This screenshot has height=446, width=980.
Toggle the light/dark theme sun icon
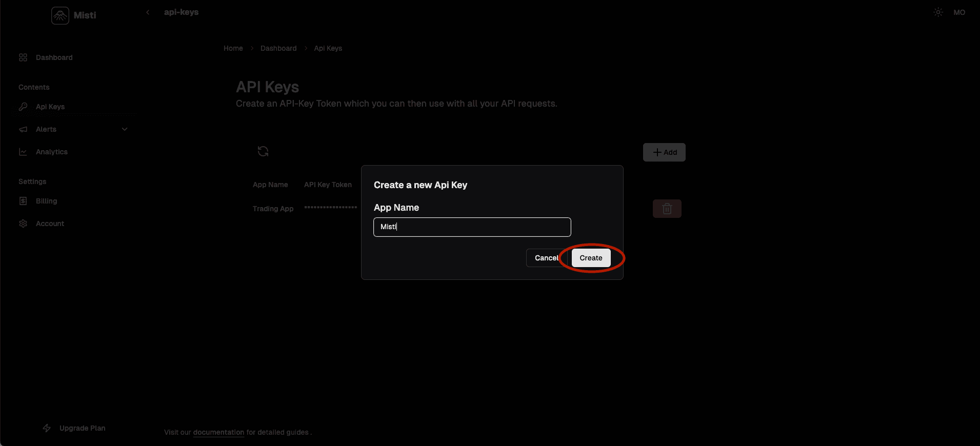point(938,12)
